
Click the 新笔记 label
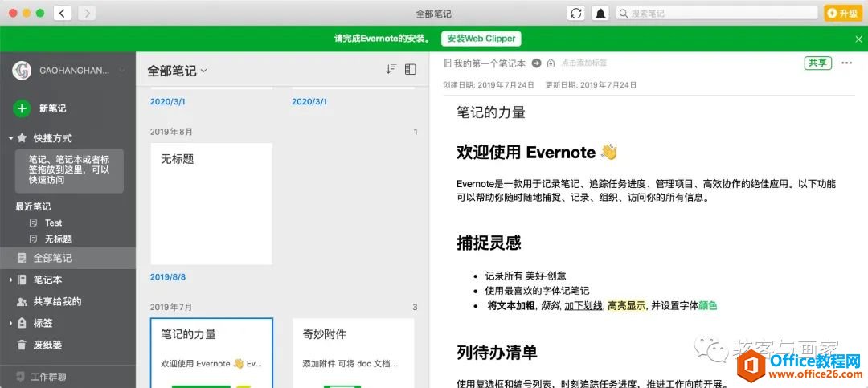click(52, 108)
